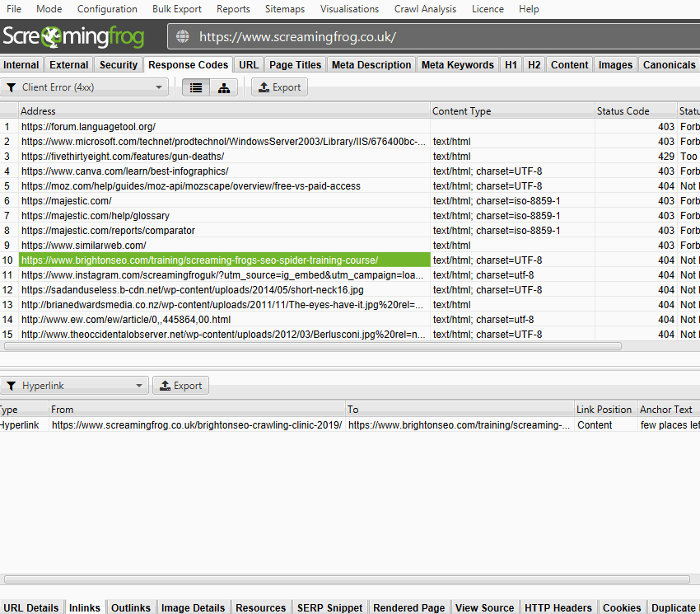Click the Screaming Frog logo
Image resolution: width=700 pixels, height=614 pixels.
[x=73, y=37]
